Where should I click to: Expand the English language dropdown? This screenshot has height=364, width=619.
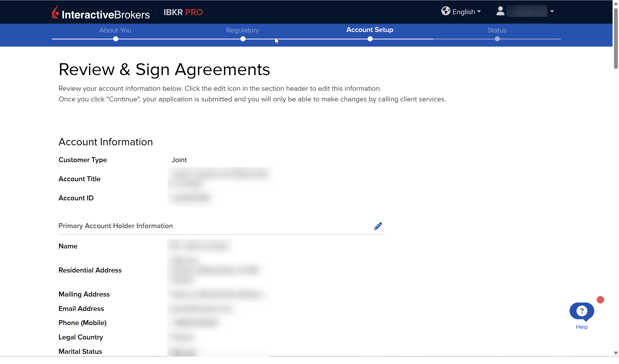point(466,12)
